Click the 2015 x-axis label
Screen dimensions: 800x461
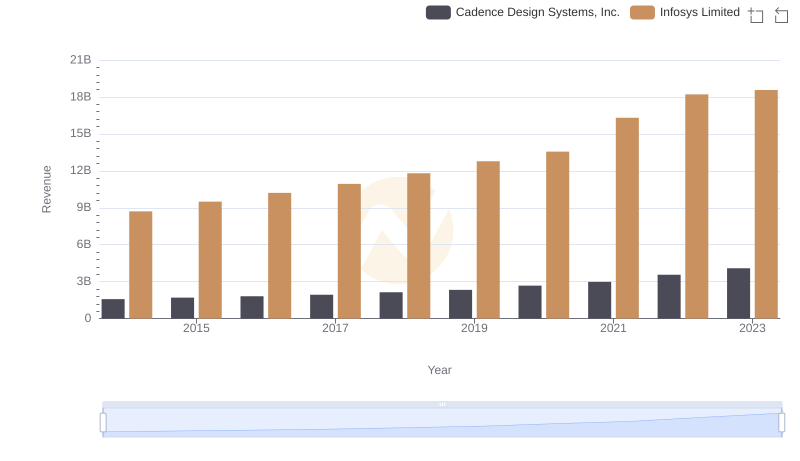point(196,328)
